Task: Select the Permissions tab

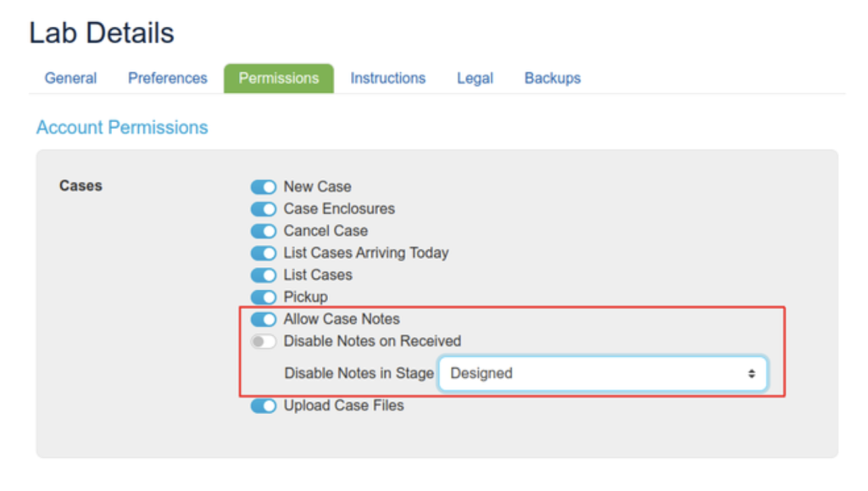Action: point(279,78)
